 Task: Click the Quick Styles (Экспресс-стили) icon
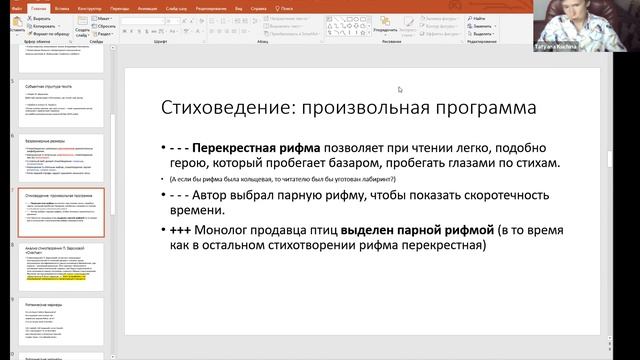(408, 21)
